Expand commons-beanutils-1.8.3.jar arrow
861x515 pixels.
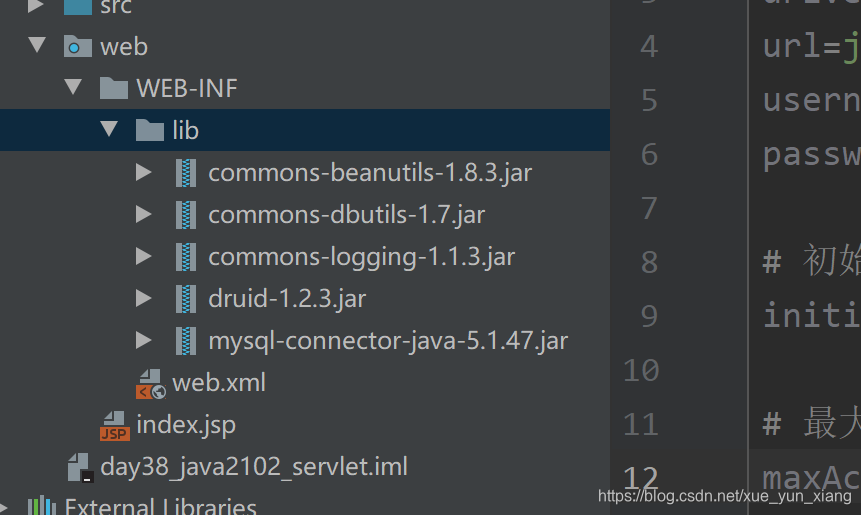click(x=144, y=172)
